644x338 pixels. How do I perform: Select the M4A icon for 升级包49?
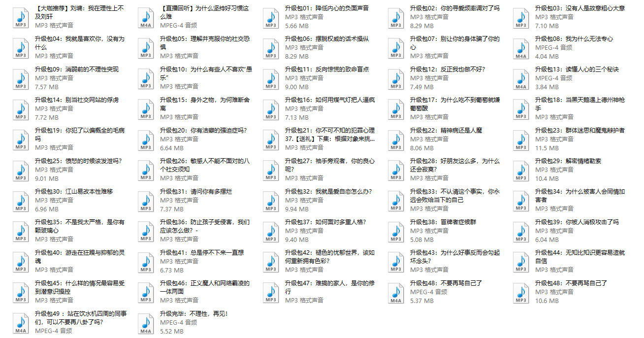pyautogui.click(x=20, y=323)
